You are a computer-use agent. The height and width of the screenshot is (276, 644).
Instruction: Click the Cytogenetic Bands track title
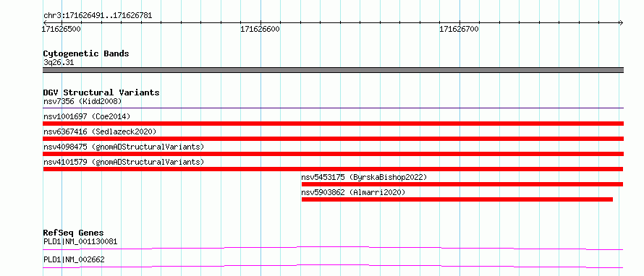pos(86,53)
